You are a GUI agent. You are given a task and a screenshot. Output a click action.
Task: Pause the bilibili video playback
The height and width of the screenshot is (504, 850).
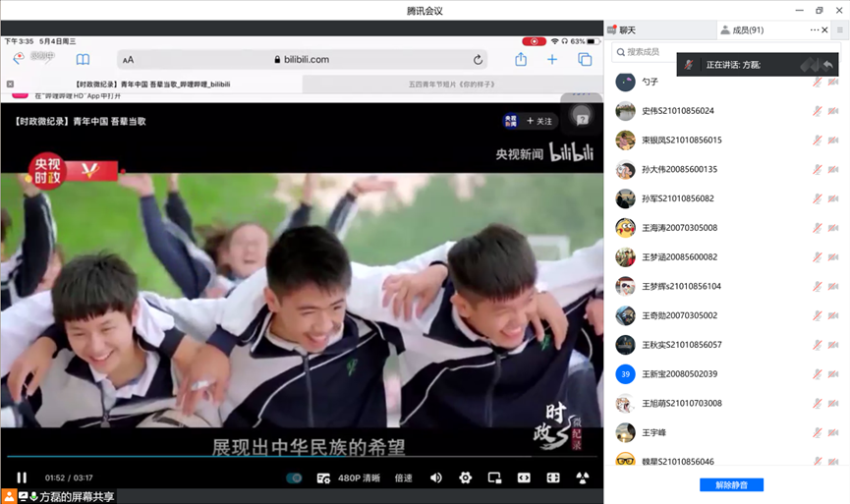coord(22,477)
